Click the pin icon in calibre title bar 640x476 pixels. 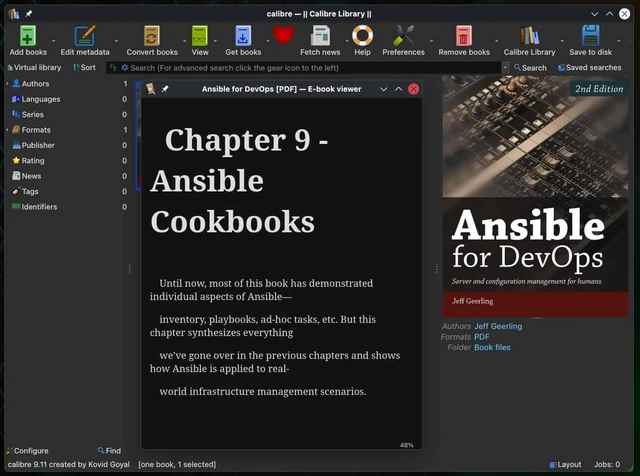[x=29, y=13]
